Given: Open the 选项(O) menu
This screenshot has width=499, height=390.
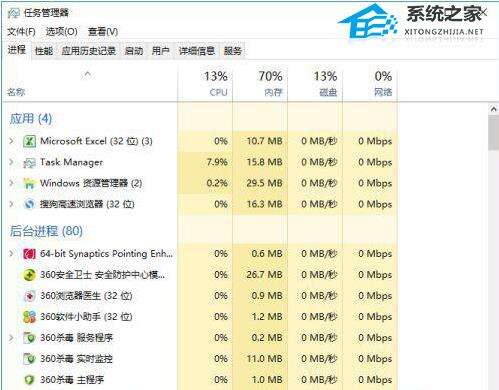Looking at the screenshot, I should click(61, 32).
